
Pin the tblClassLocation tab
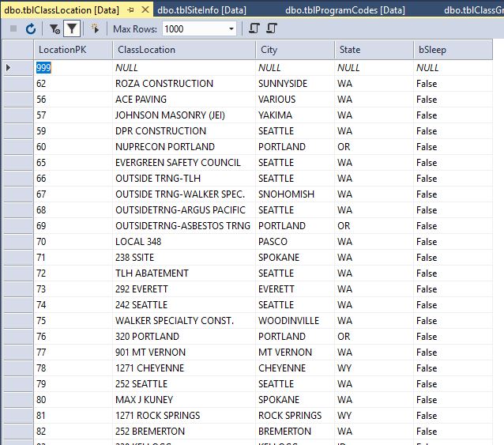(131, 9)
